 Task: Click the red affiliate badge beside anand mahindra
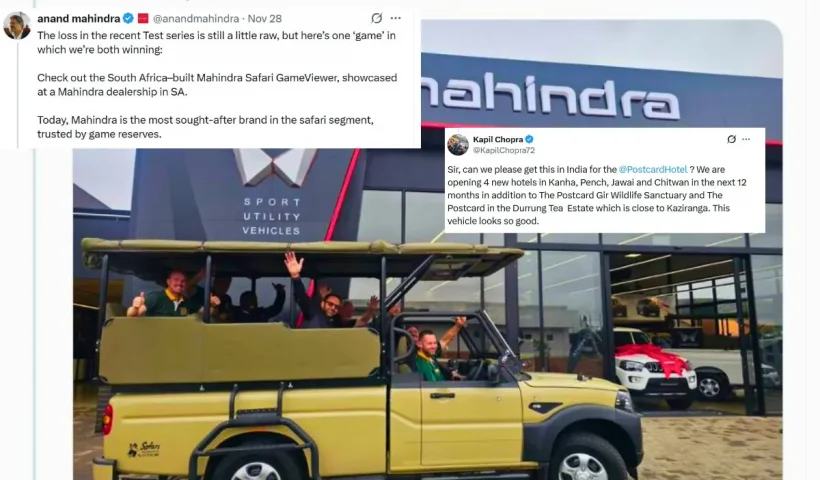[x=143, y=18]
